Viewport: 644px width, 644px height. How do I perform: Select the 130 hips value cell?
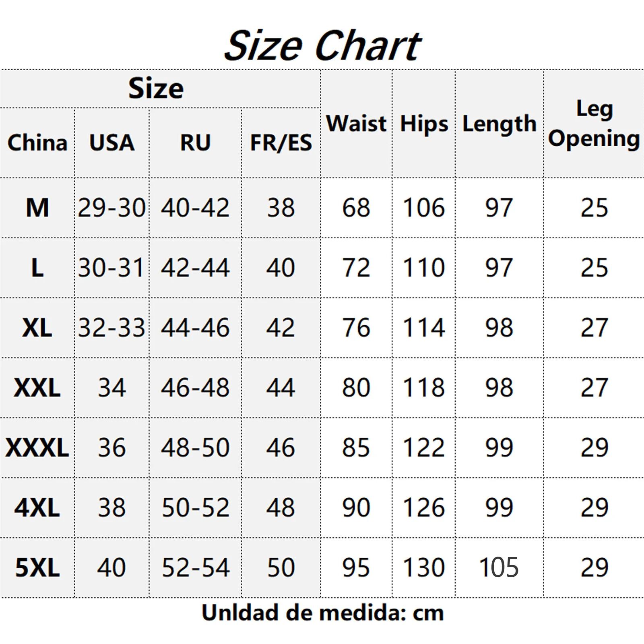pyautogui.click(x=424, y=568)
